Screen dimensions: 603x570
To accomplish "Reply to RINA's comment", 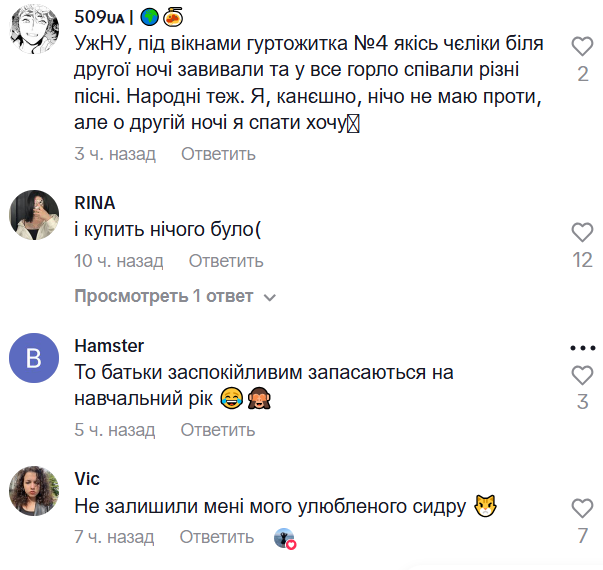I will (226, 261).
